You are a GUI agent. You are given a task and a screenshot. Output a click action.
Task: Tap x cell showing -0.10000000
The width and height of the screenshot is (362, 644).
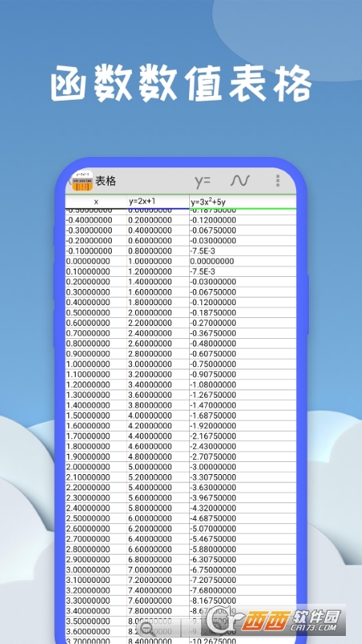96,251
